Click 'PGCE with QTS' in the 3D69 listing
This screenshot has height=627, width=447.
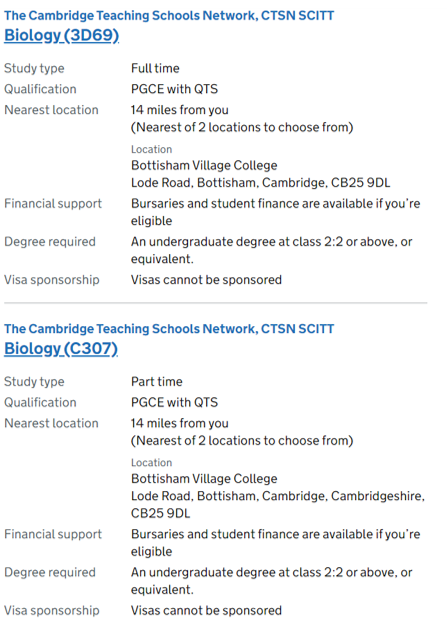174,89
